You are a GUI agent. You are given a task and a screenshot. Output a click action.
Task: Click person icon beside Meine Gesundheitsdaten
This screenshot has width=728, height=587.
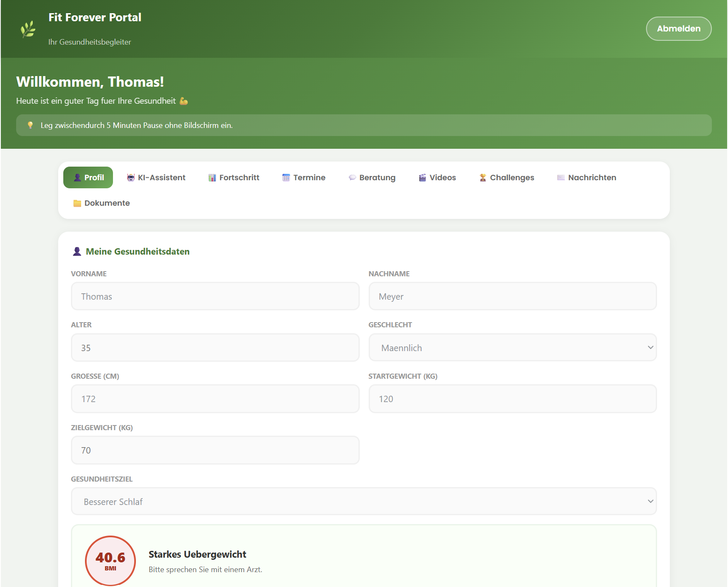click(77, 252)
